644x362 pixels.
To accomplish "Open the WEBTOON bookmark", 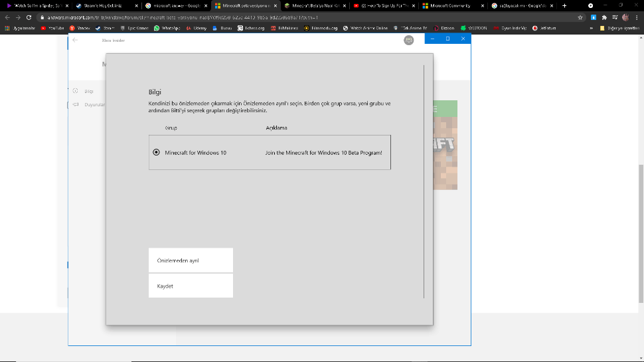I will pos(473,29).
